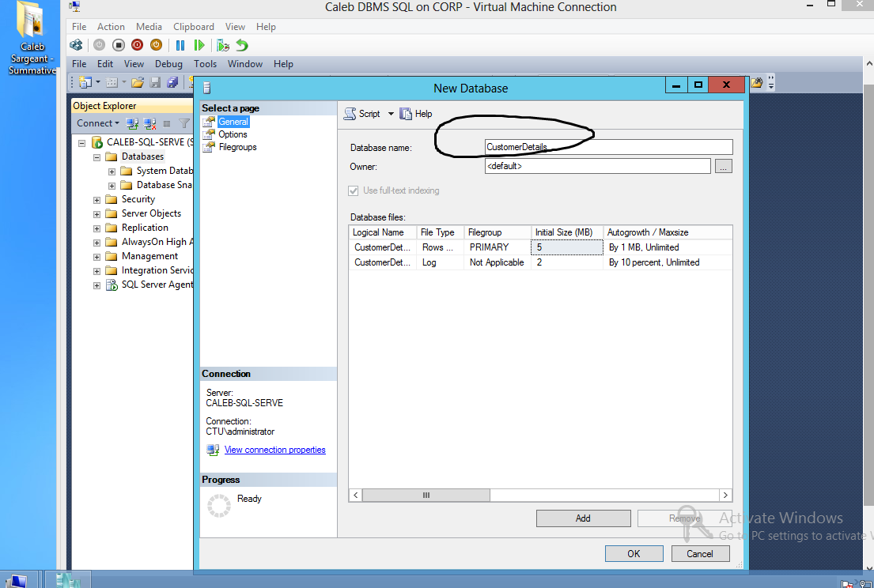This screenshot has width=874, height=588.
Task: Select the General page
Action: tap(233, 122)
